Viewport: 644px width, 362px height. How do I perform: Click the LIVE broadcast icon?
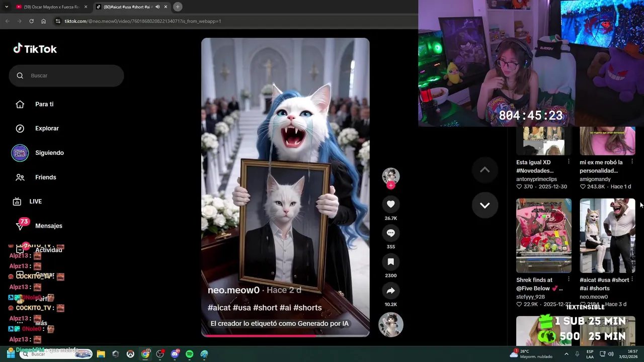tap(17, 201)
